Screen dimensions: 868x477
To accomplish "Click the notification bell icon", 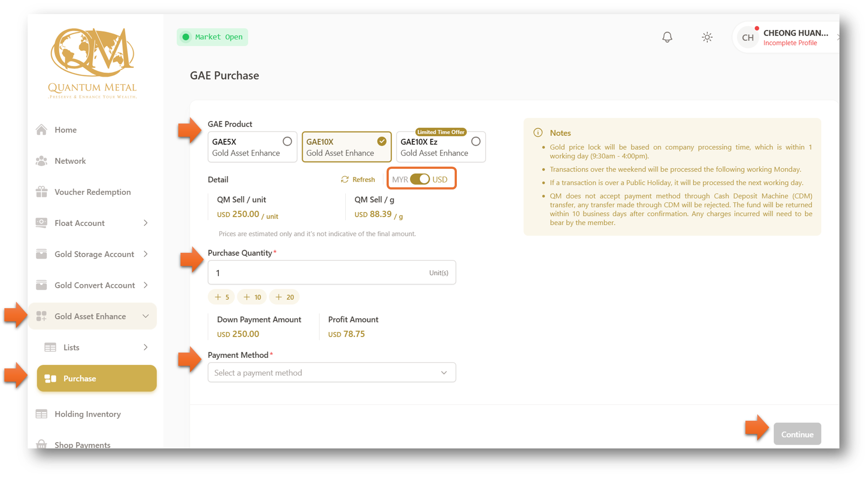I will tap(667, 37).
